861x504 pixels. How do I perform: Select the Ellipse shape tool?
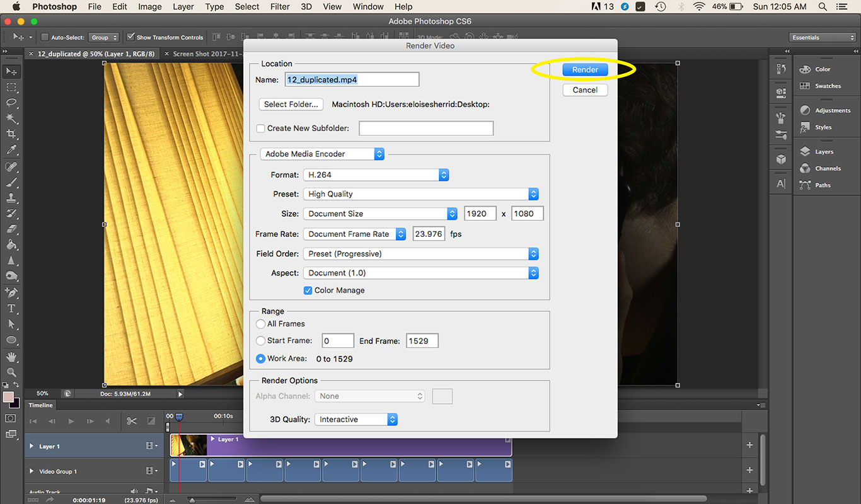(x=11, y=340)
